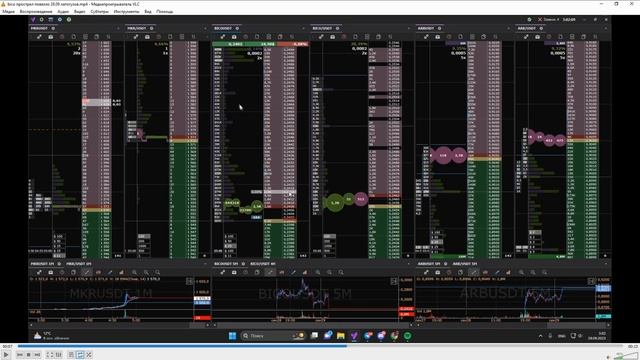This screenshot has width=640, height=360.
Task: Open settings gear beside ARBUSDT tab
Action: (440, 28)
